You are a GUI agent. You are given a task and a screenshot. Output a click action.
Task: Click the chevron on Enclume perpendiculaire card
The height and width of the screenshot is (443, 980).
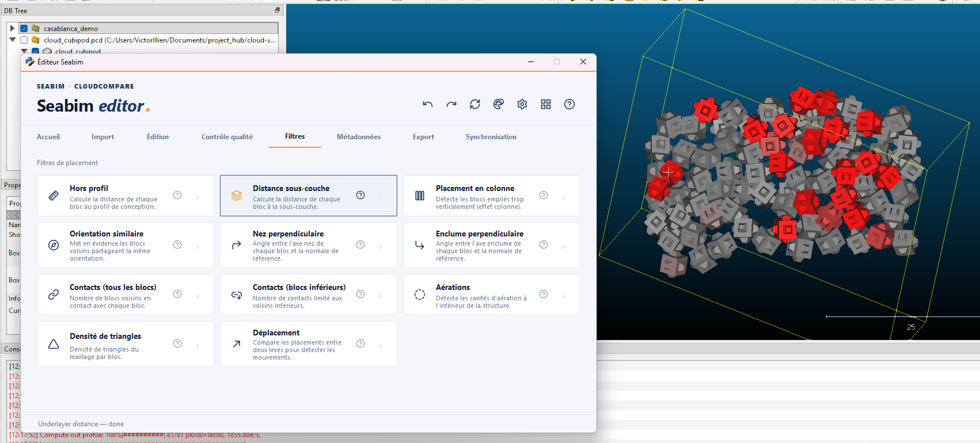coord(564,247)
